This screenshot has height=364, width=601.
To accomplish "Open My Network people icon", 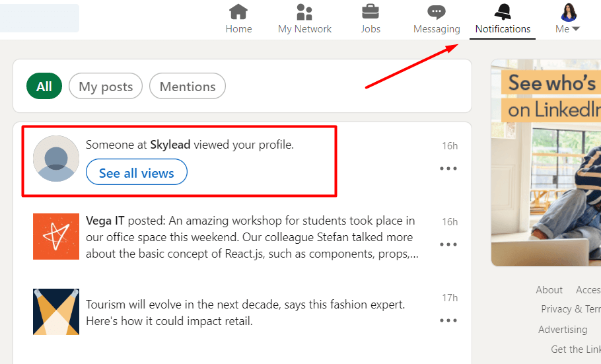I will 304,12.
